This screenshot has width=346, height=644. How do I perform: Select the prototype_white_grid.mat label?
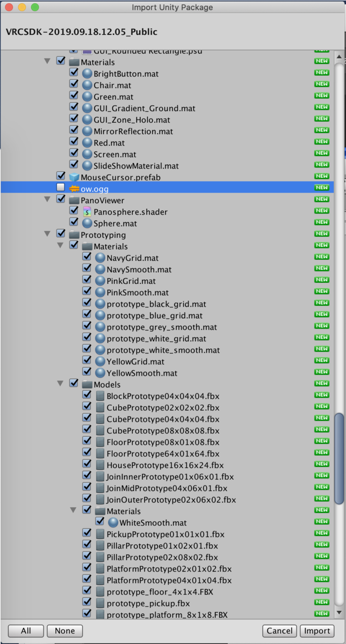156,339
